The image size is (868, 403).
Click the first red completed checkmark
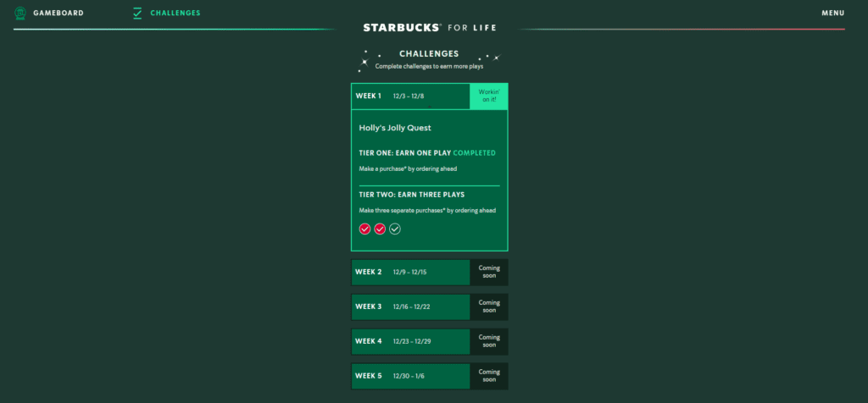[x=364, y=229]
